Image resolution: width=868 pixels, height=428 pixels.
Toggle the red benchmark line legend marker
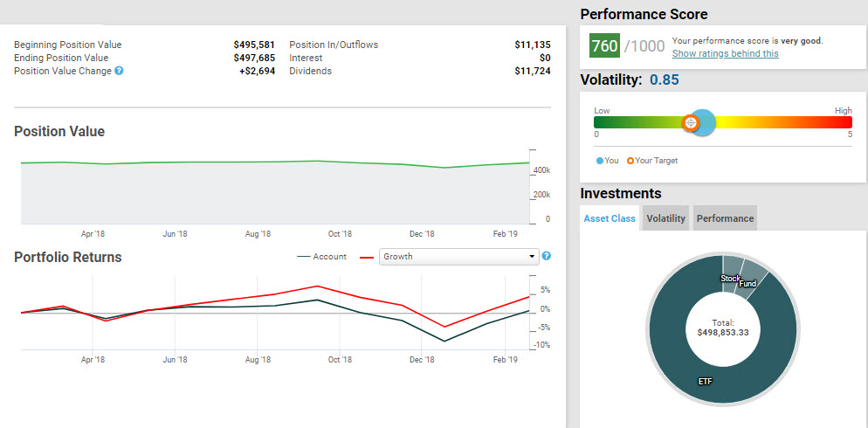367,257
